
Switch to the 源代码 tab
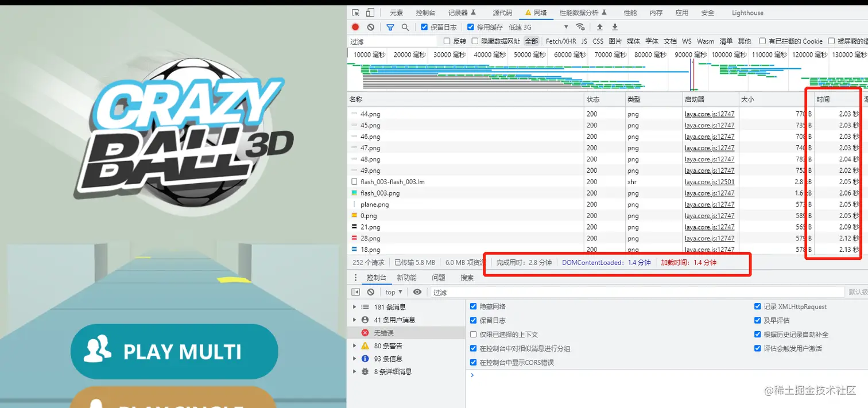pyautogui.click(x=502, y=13)
